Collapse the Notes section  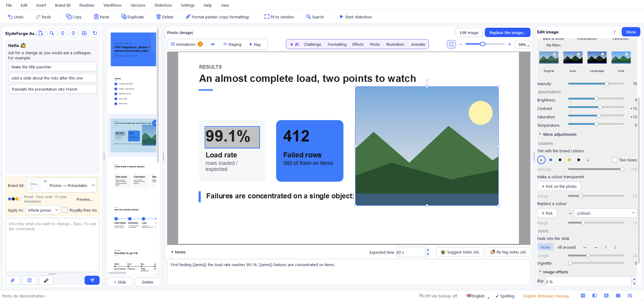[178, 252]
